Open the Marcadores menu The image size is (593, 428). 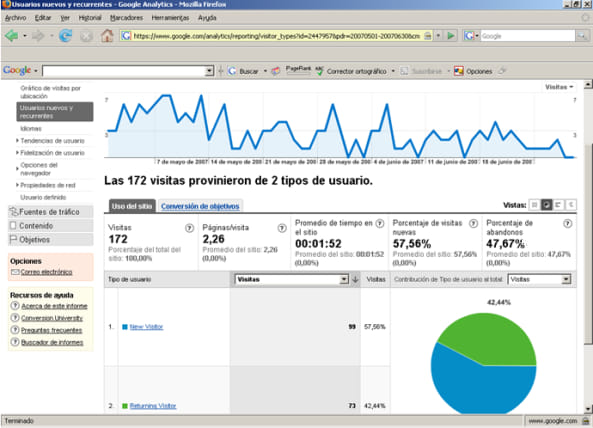tap(126, 18)
